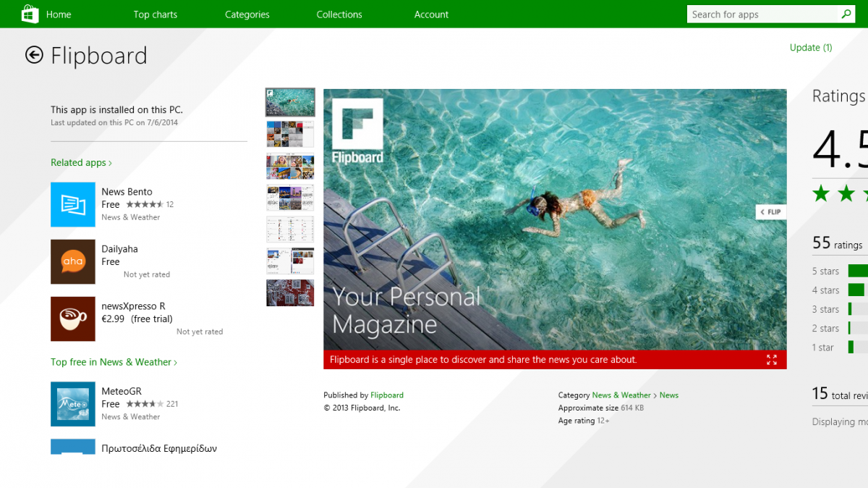Open Πρωτοσέλιδα Εφημερίδων app

click(159, 448)
